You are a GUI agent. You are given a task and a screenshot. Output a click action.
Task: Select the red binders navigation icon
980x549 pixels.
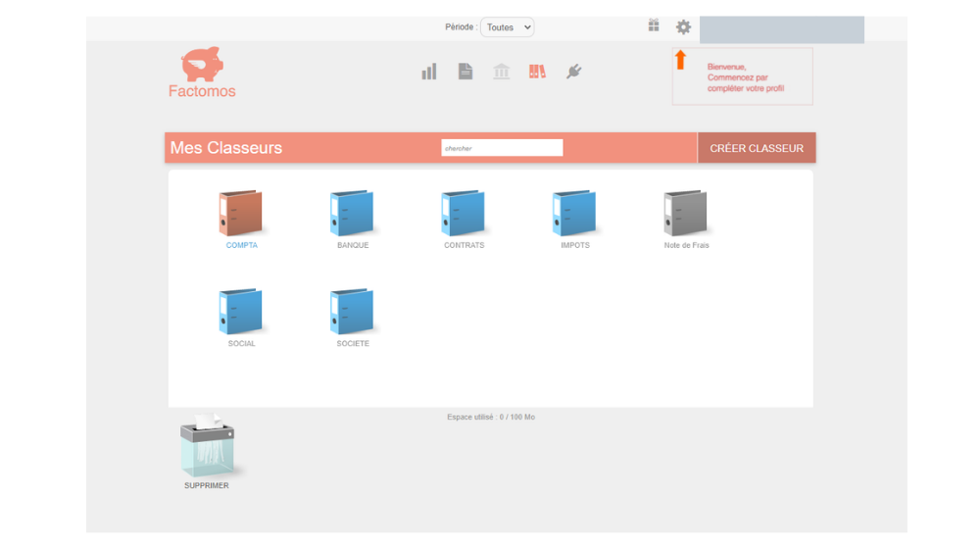point(537,72)
